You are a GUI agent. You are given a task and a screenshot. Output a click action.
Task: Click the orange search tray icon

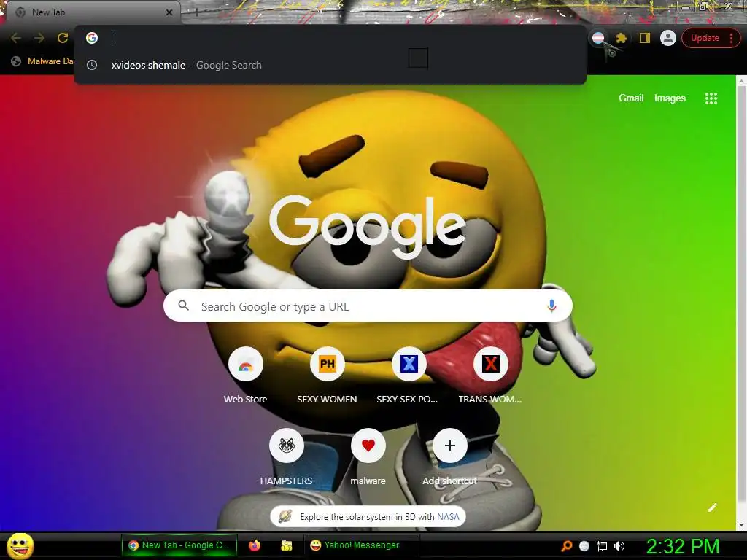tap(566, 545)
